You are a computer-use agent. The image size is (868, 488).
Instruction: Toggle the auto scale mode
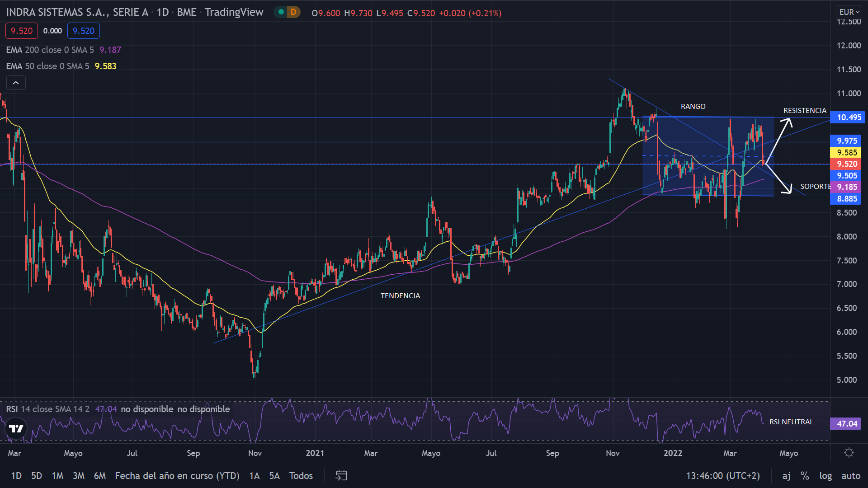850,475
